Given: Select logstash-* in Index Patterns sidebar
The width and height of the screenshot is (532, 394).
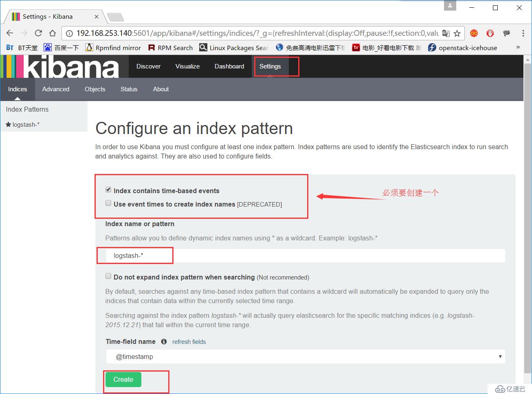Looking at the screenshot, I should [x=26, y=125].
